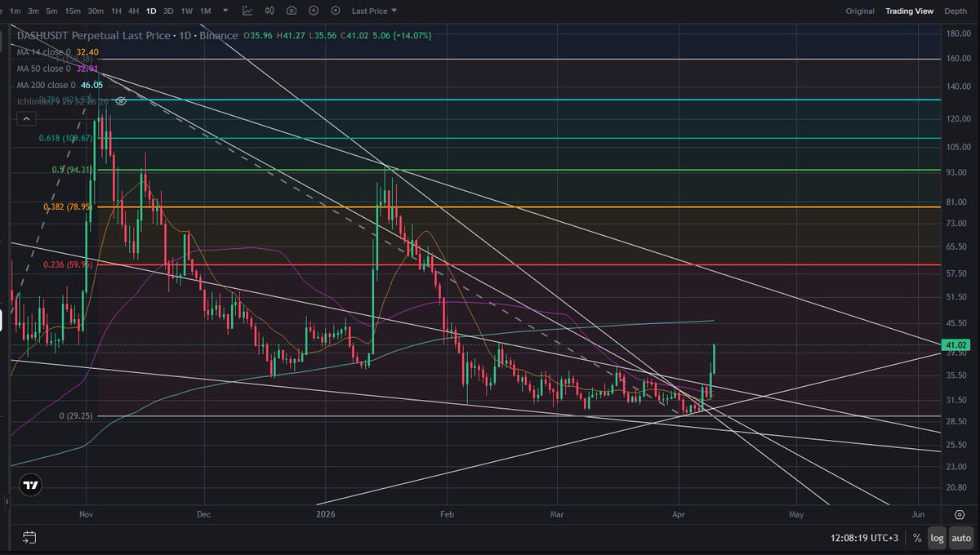Take a chart snapshot with camera icon
Image resolution: width=980 pixels, height=555 pixels.
[x=292, y=11]
